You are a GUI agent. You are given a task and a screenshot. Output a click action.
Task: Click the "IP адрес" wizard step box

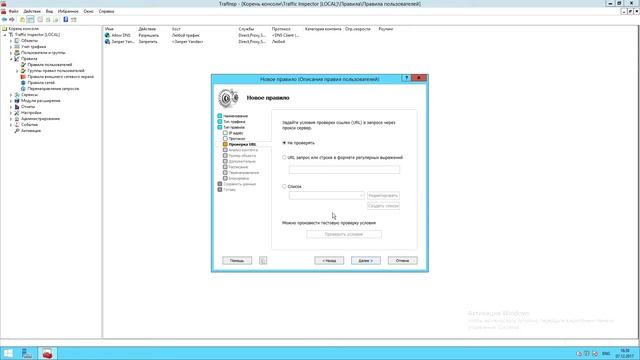click(x=225, y=133)
